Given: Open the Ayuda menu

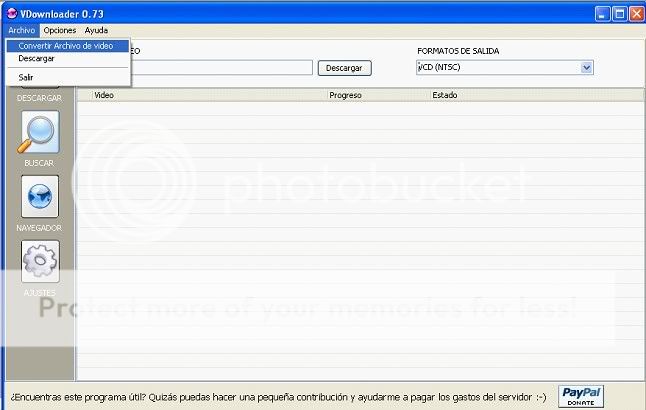Looking at the screenshot, I should pos(96,30).
